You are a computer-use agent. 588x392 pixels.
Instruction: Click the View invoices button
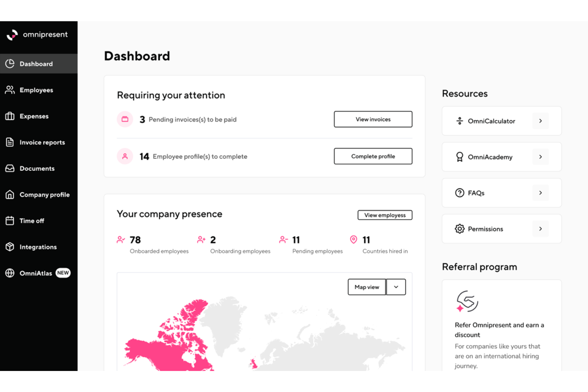[373, 119]
